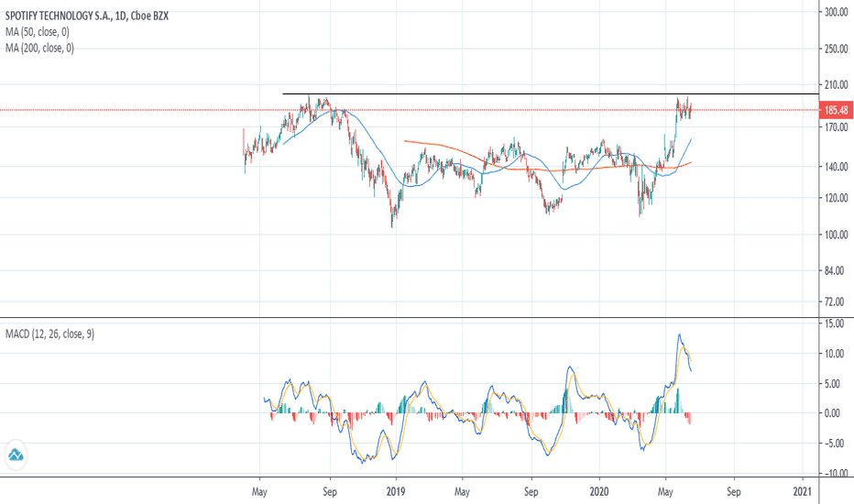Select the 250.00 price axis label
This screenshot has width=854, height=504.
coord(837,49)
